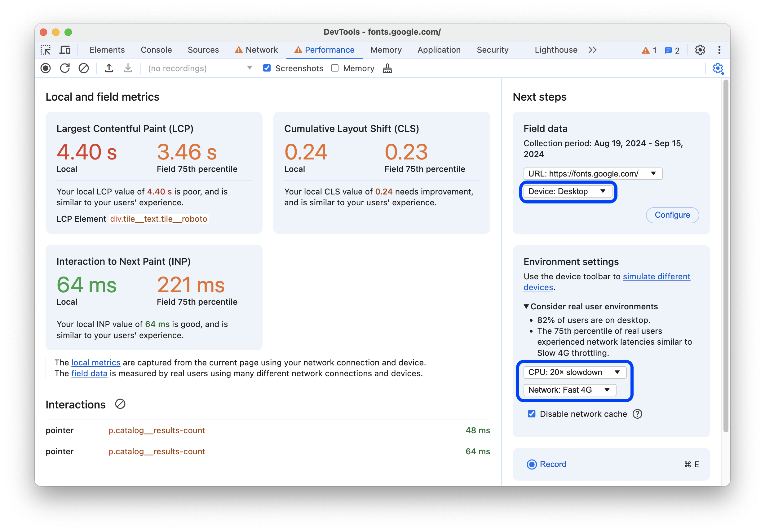Viewport: 765px width, 532px height.
Task: Enable the Memory checkbox
Action: [x=335, y=69]
